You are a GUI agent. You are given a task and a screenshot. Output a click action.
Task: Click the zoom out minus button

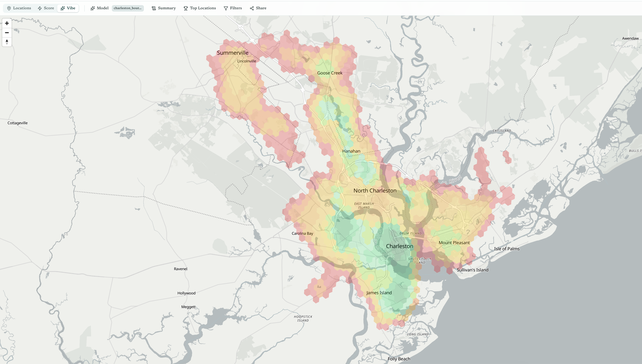pyautogui.click(x=7, y=33)
